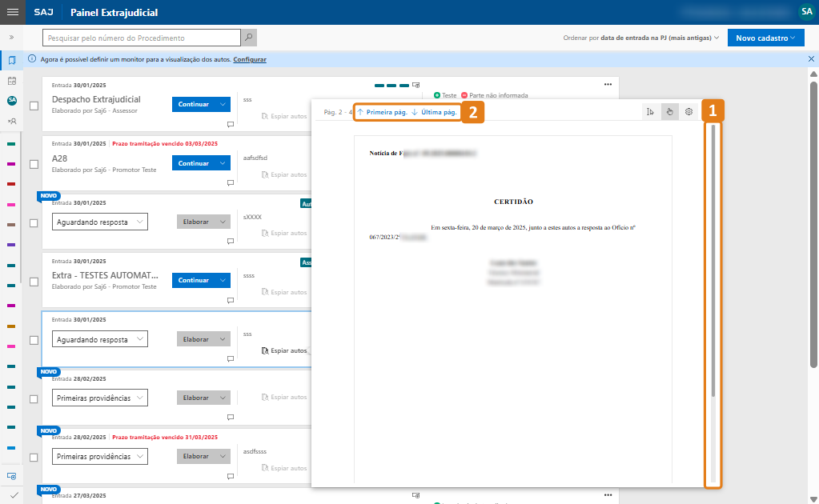Click the search magnifier icon button

point(250,38)
